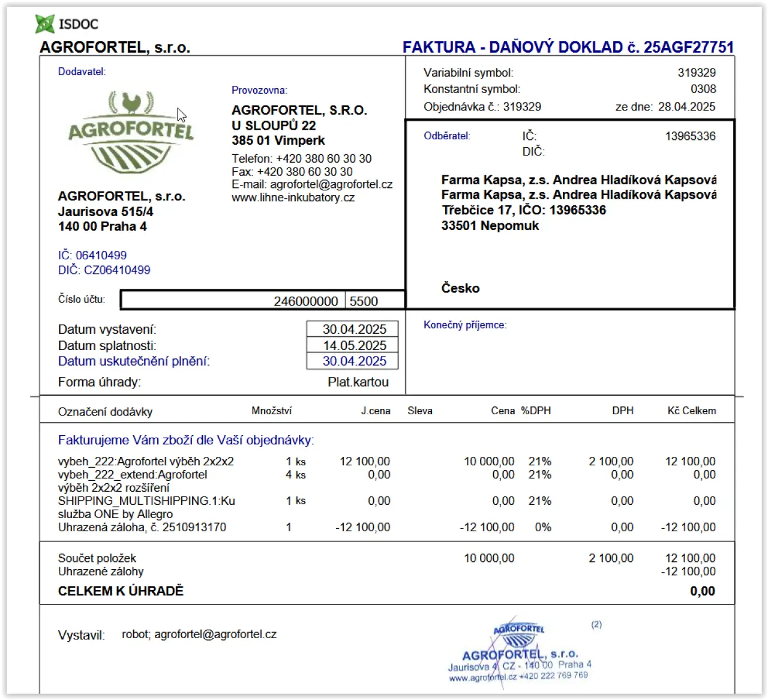Click the robot issuer email near Vystavil
Screen dimensions: 768x700
pyautogui.click(x=199, y=635)
